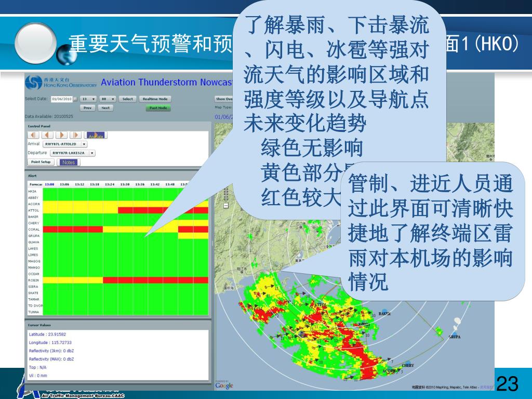Select the 13:24 forecast column header

click(110, 184)
